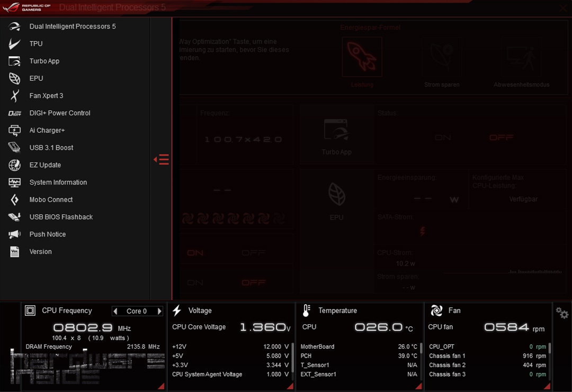This screenshot has width=572, height=392.
Task: Click the USB 3.1 Boost icon
Action: (15, 148)
